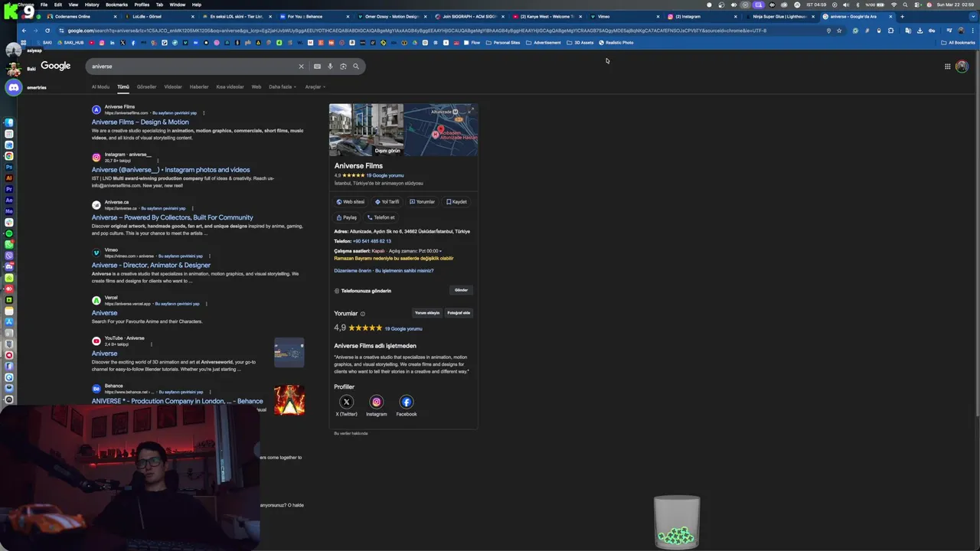Viewport: 980px width, 551px height.
Task: Click the volume icon in macOS menu bar
Action: click(x=845, y=5)
